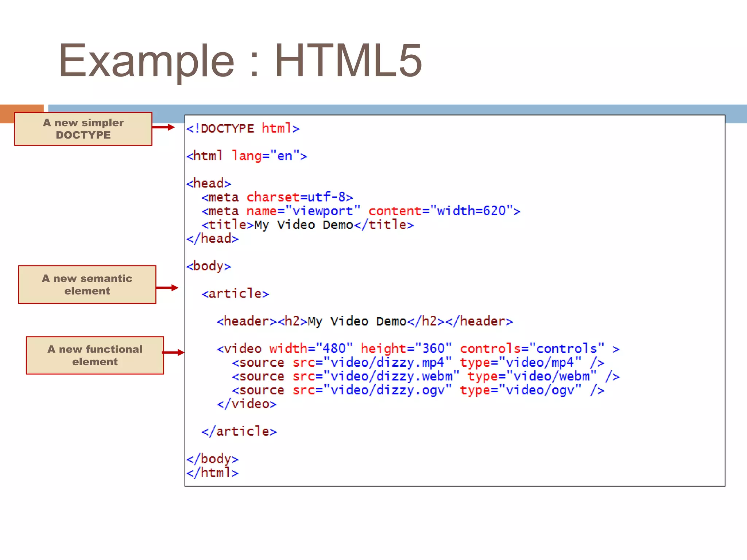The width and height of the screenshot is (747, 560).
Task: Select the 'A new functional element' callout box
Action: (x=95, y=355)
